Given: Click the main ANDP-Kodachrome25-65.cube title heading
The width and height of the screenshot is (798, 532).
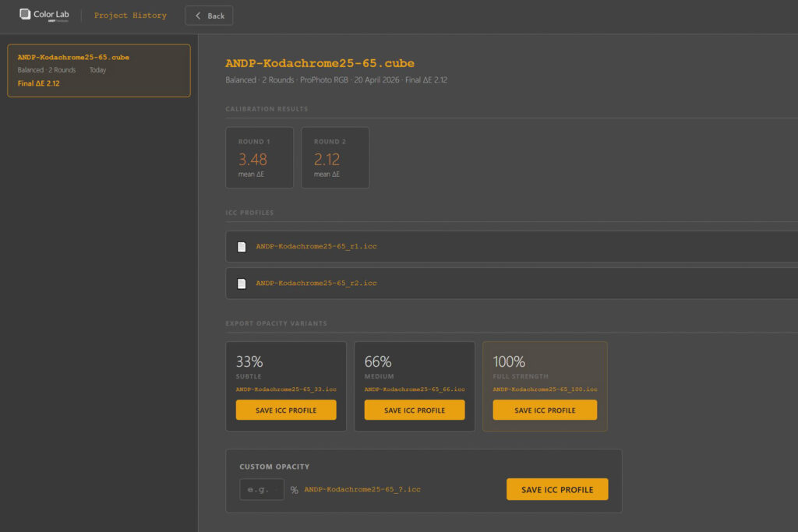Looking at the screenshot, I should (x=320, y=63).
